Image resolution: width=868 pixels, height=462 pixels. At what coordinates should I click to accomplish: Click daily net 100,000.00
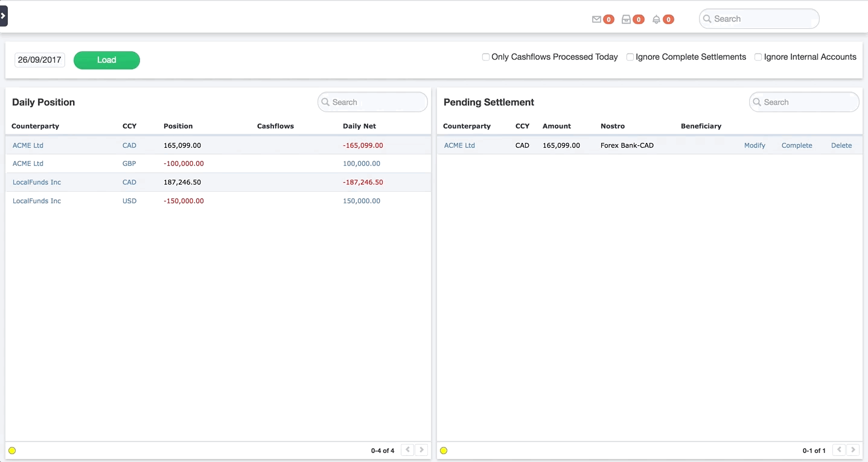[362, 163]
